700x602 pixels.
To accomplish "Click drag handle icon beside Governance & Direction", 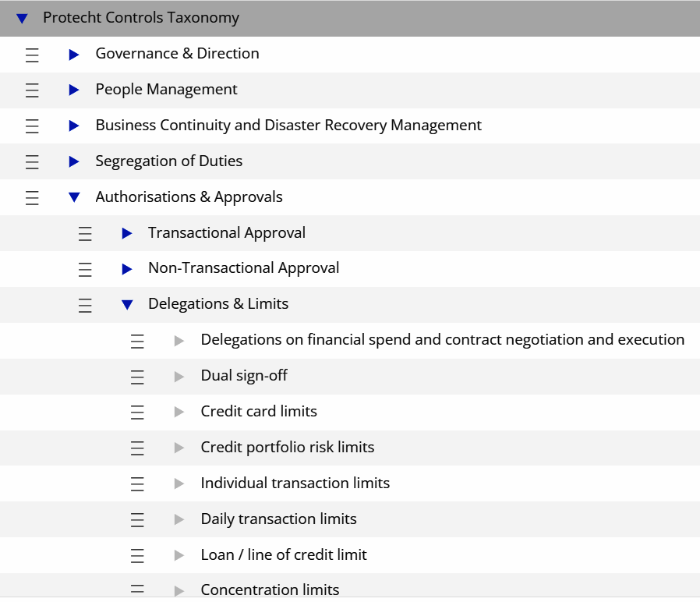I will coord(32,55).
